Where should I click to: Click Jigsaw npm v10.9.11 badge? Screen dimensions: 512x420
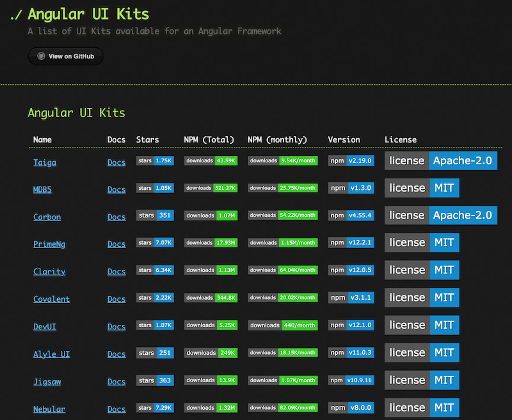(x=351, y=380)
